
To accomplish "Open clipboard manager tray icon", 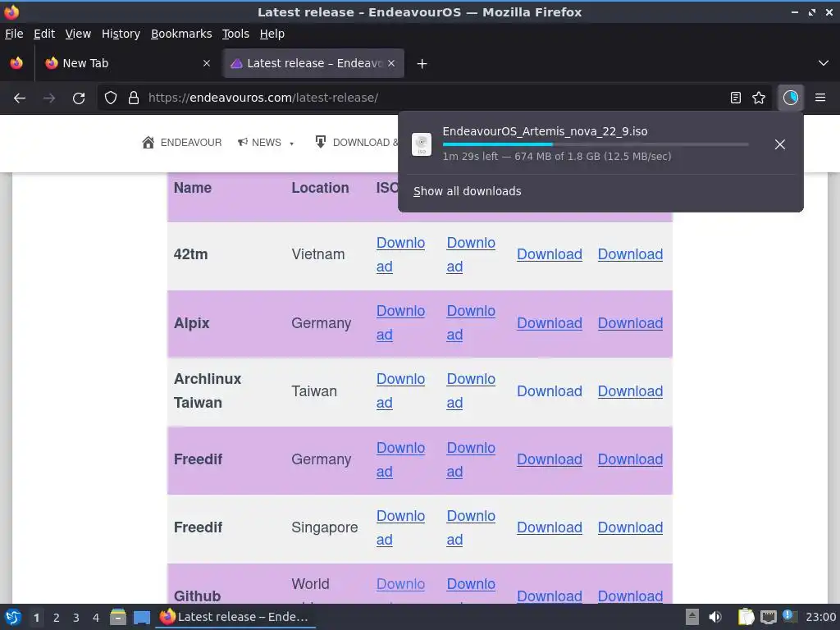I will tap(746, 617).
